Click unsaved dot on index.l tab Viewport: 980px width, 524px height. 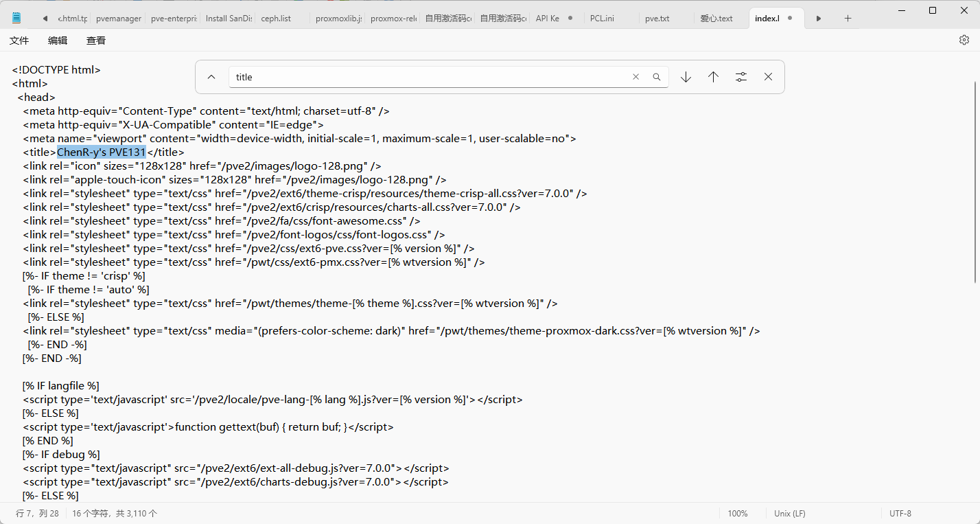pyautogui.click(x=790, y=19)
